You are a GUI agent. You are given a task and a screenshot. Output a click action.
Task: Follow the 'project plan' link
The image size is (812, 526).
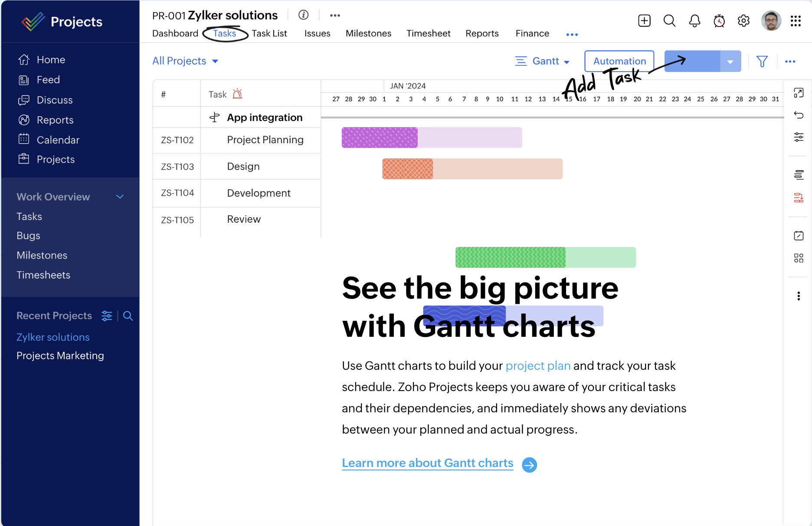538,366
